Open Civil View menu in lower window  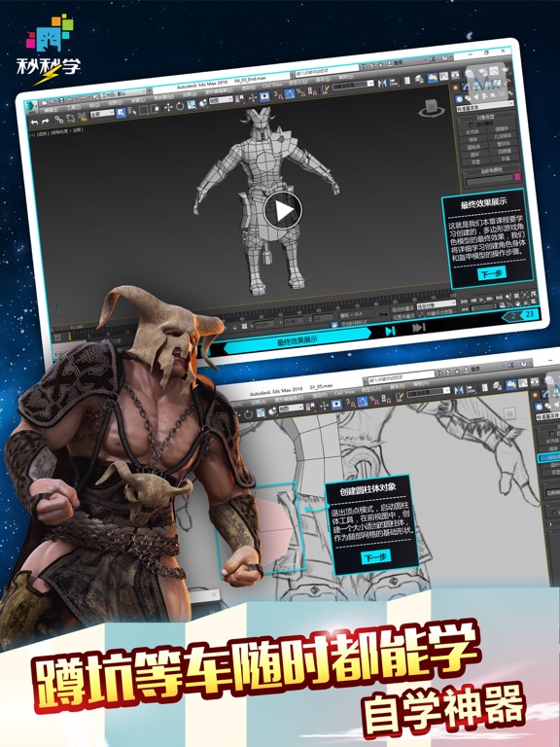[344, 392]
